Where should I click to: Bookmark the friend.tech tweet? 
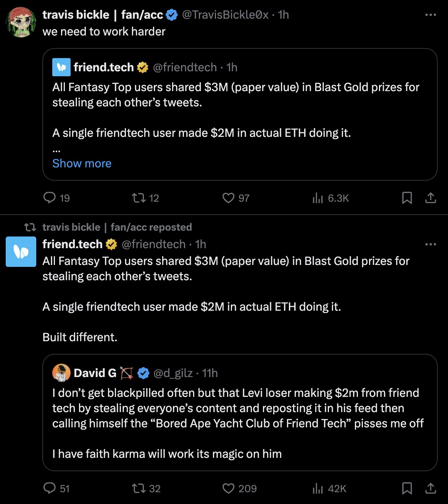pos(407,488)
